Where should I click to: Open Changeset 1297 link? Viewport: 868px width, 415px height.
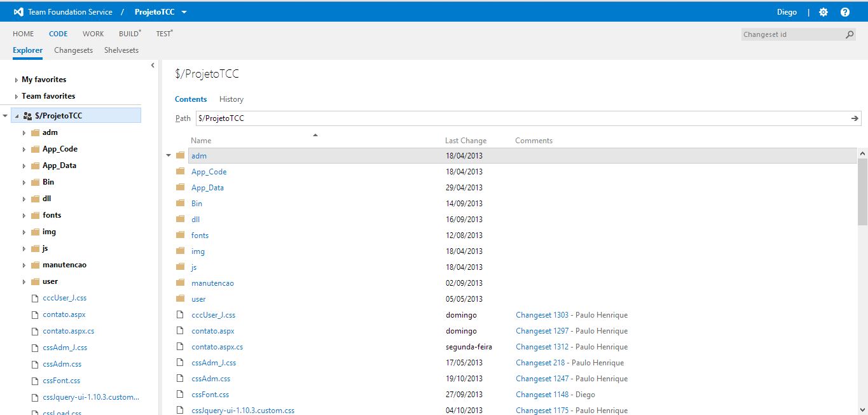coord(542,330)
